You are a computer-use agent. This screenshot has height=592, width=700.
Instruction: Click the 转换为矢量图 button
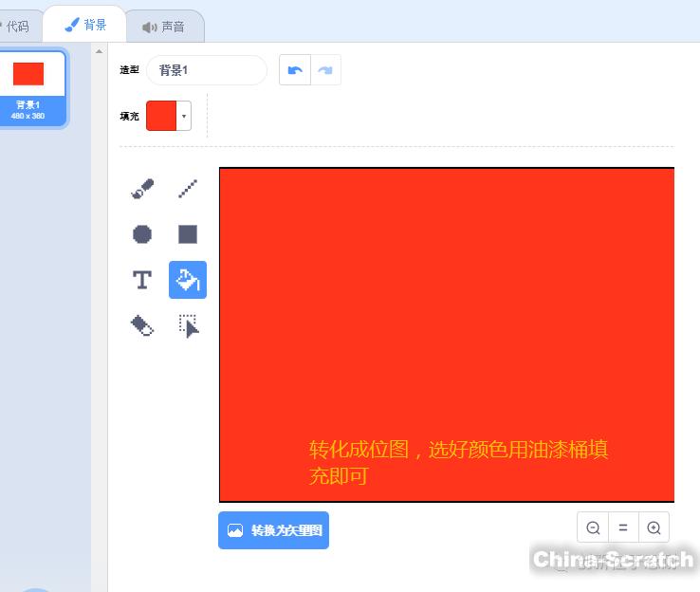tap(273, 530)
